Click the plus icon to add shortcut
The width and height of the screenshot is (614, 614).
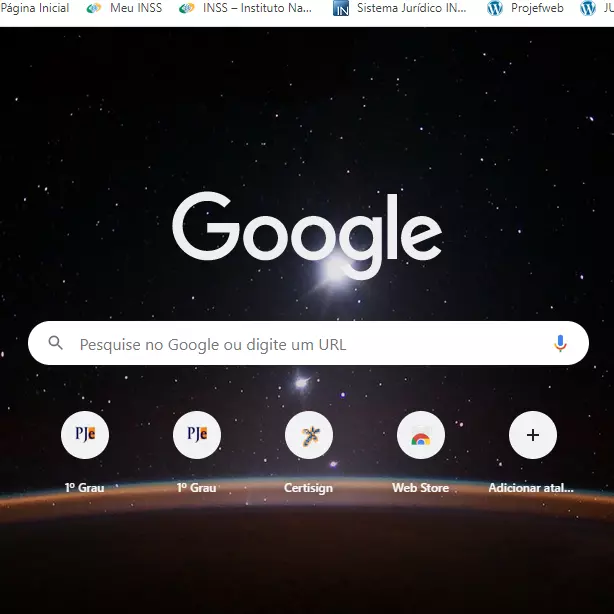533,435
